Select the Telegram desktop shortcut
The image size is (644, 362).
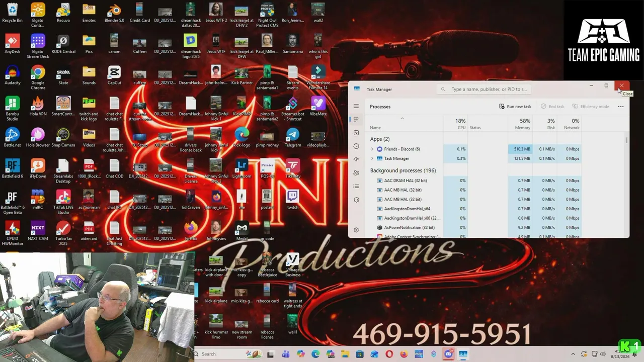[x=293, y=138]
